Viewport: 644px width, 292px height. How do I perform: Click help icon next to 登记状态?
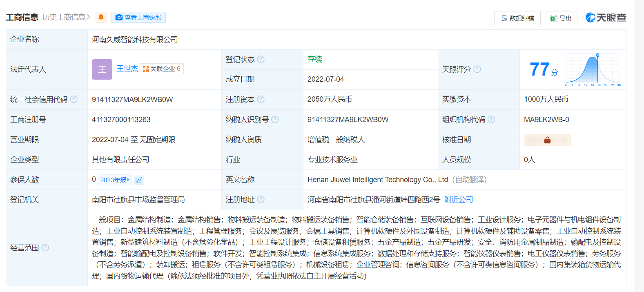pyautogui.click(x=261, y=60)
